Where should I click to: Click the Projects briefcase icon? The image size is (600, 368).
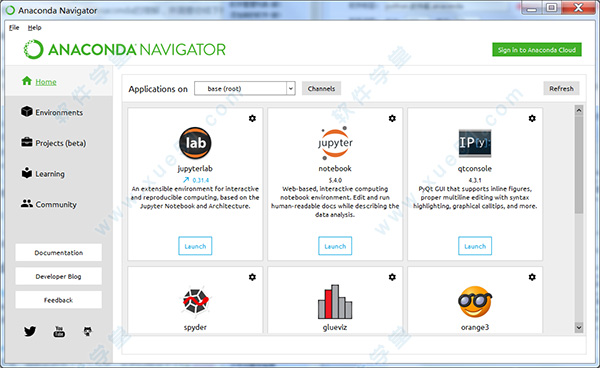(x=27, y=142)
